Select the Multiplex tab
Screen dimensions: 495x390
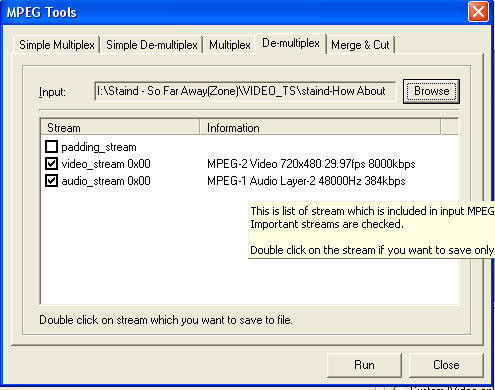click(230, 45)
